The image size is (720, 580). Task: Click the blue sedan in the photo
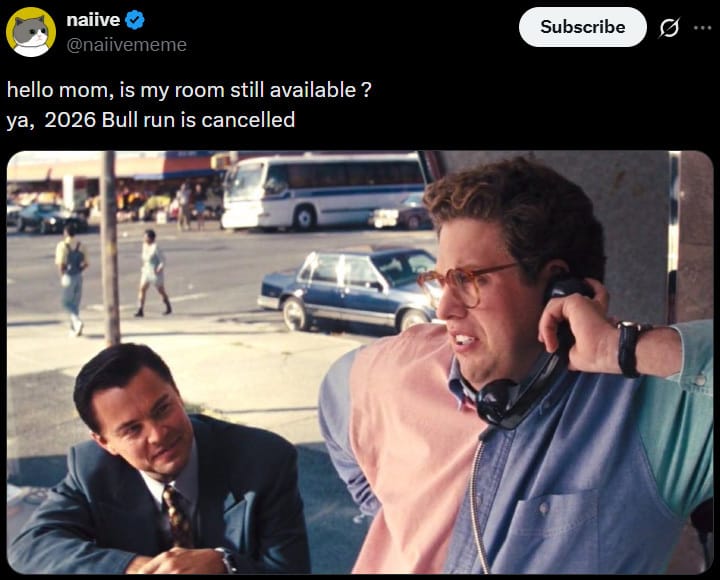[x=349, y=288]
